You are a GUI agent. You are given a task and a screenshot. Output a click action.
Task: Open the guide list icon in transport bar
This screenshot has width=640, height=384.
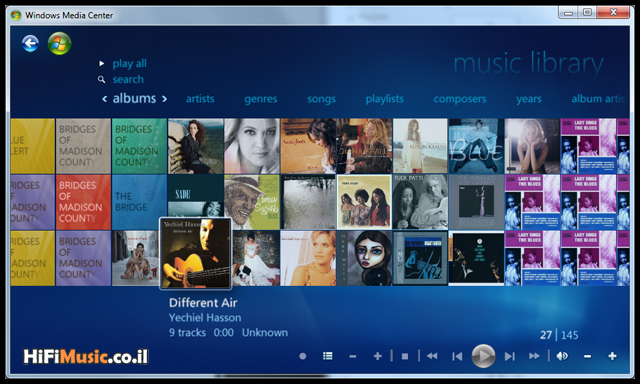(x=327, y=356)
